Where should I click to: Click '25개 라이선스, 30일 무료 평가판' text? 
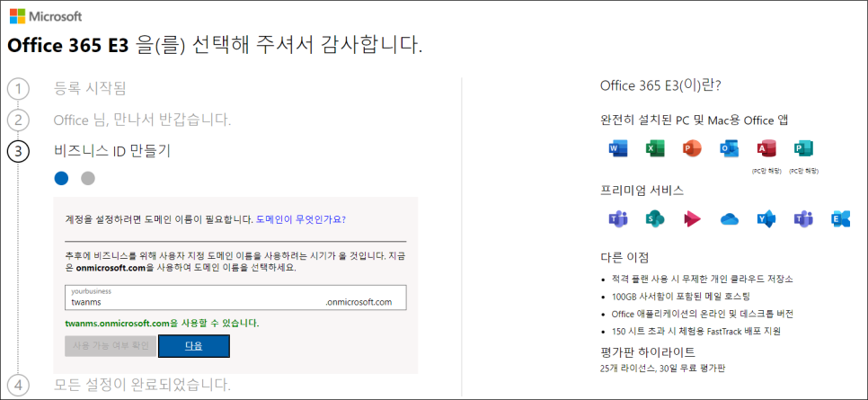click(661, 368)
